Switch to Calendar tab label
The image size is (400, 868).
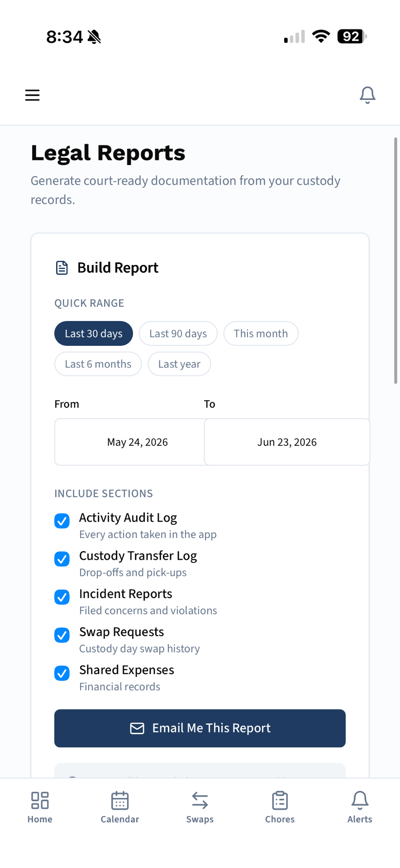(x=120, y=819)
